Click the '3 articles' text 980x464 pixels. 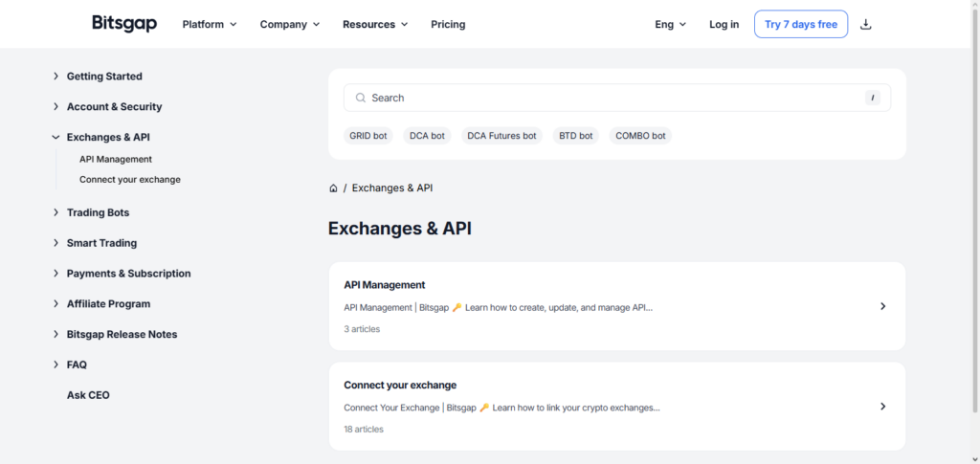(x=362, y=328)
